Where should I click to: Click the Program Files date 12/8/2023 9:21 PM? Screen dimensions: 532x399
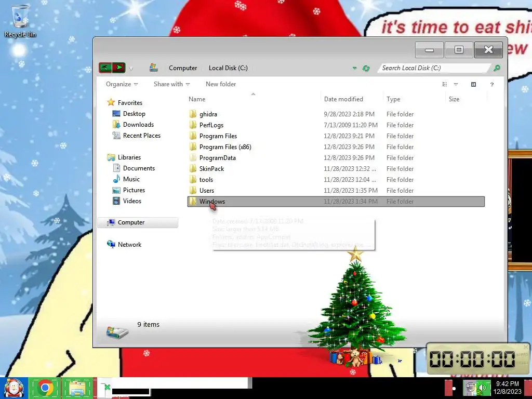[349, 136]
